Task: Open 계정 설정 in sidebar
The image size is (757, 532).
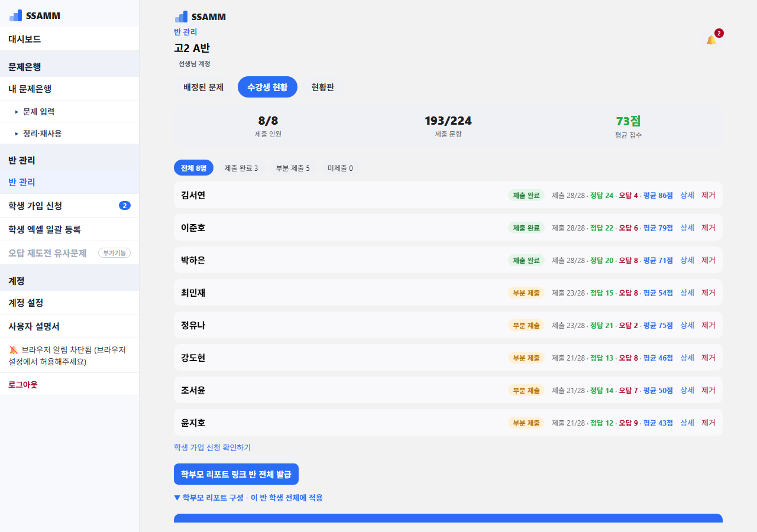Action: (x=69, y=303)
